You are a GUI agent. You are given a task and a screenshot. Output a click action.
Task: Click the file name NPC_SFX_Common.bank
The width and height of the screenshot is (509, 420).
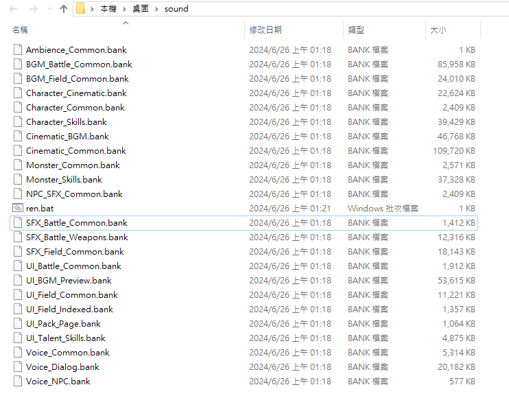(x=74, y=194)
